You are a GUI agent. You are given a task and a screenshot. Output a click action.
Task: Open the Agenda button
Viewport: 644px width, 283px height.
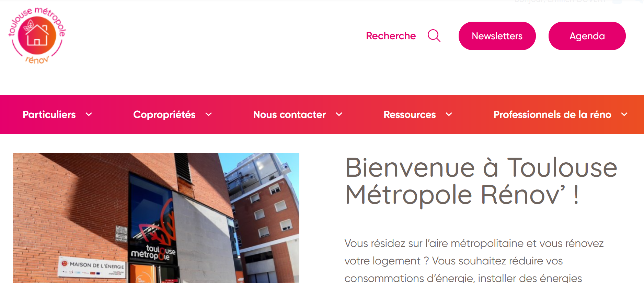[587, 36]
